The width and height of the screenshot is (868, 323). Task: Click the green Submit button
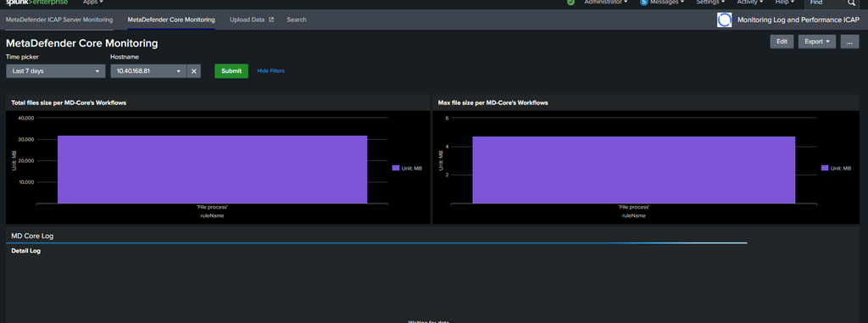[231, 71]
